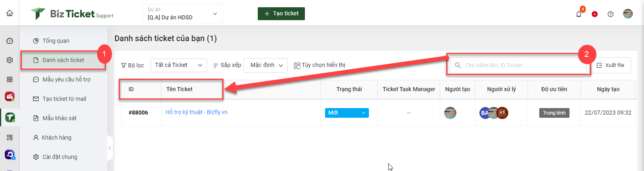Open the Tất cả Ticket dropdown
644x171 pixels.
tap(179, 65)
